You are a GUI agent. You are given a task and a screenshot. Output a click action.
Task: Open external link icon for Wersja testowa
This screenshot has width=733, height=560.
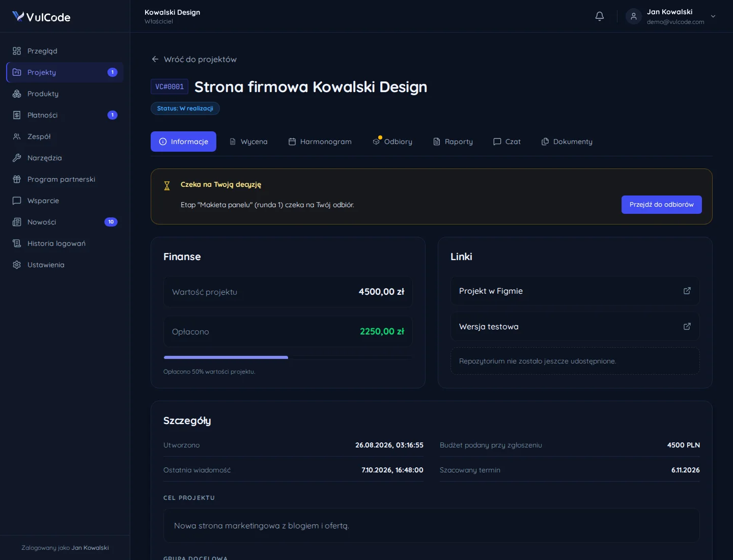coord(687,326)
